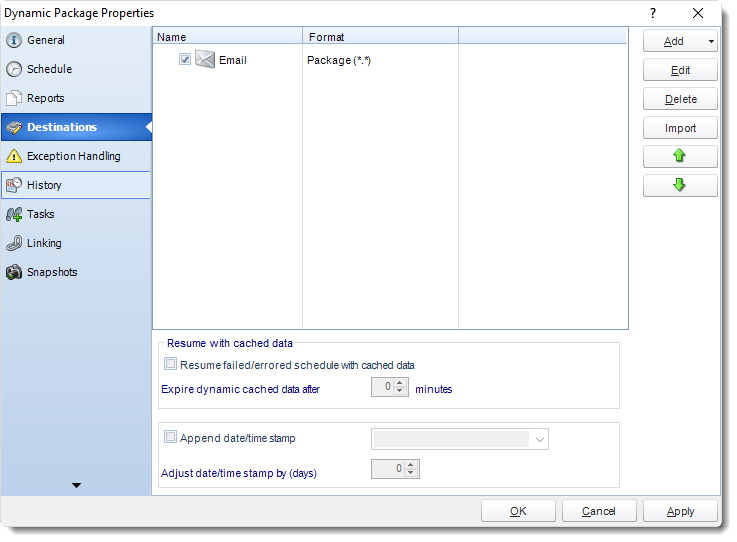The image size is (737, 542).
Task: Switch to Exception Handling tab
Action: tap(76, 156)
